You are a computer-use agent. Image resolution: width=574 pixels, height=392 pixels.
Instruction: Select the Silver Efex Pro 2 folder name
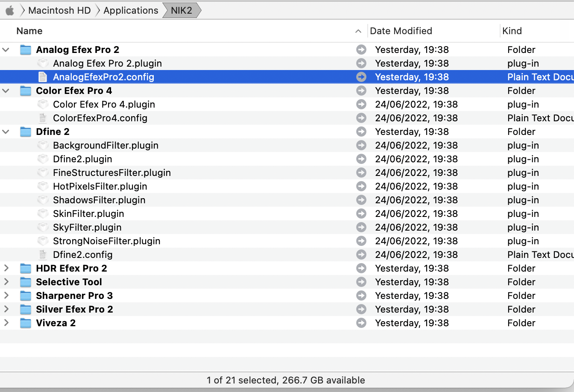point(75,309)
